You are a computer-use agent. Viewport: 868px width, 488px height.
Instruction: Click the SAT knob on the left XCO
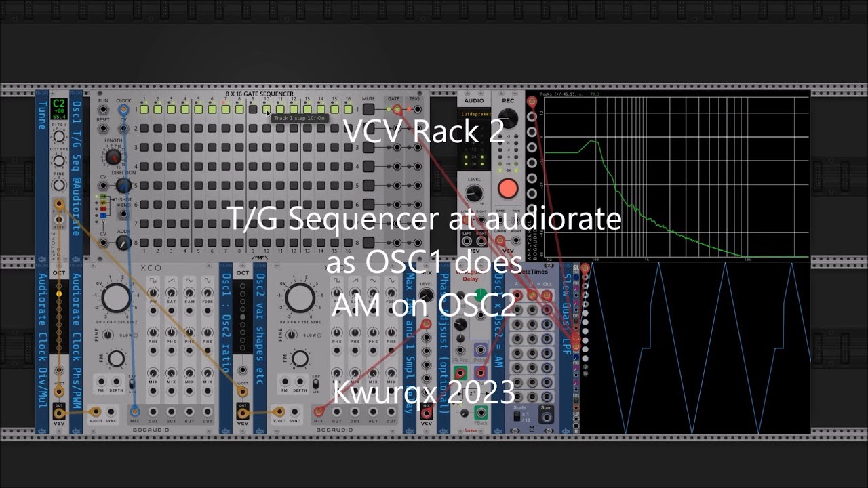(171, 294)
